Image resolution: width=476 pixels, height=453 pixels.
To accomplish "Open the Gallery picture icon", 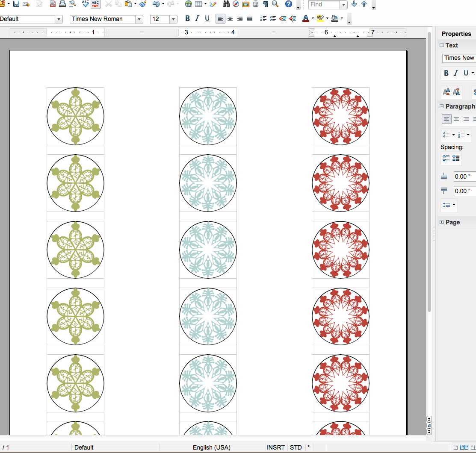I will point(246,4).
